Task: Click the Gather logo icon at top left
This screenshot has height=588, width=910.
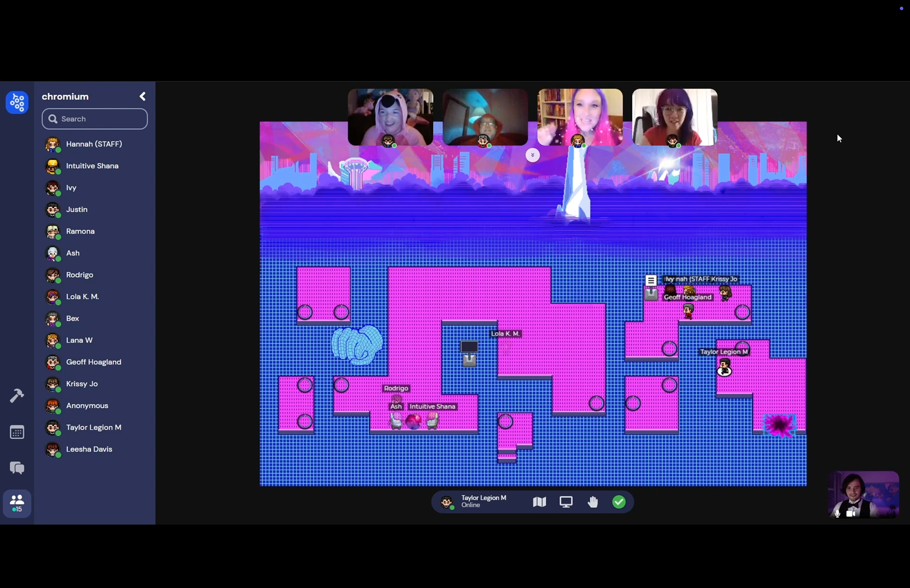Action: (x=17, y=102)
